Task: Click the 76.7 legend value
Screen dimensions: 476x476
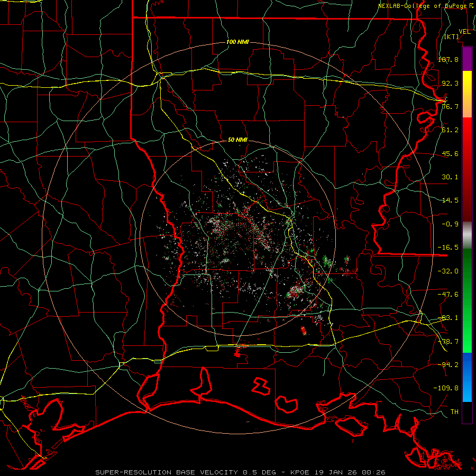Action: point(450,106)
